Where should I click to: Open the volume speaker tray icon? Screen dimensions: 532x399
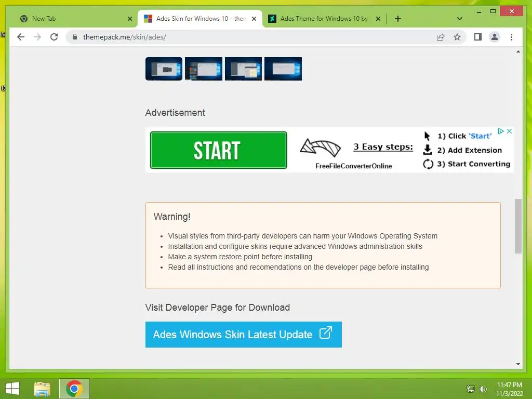483,389
